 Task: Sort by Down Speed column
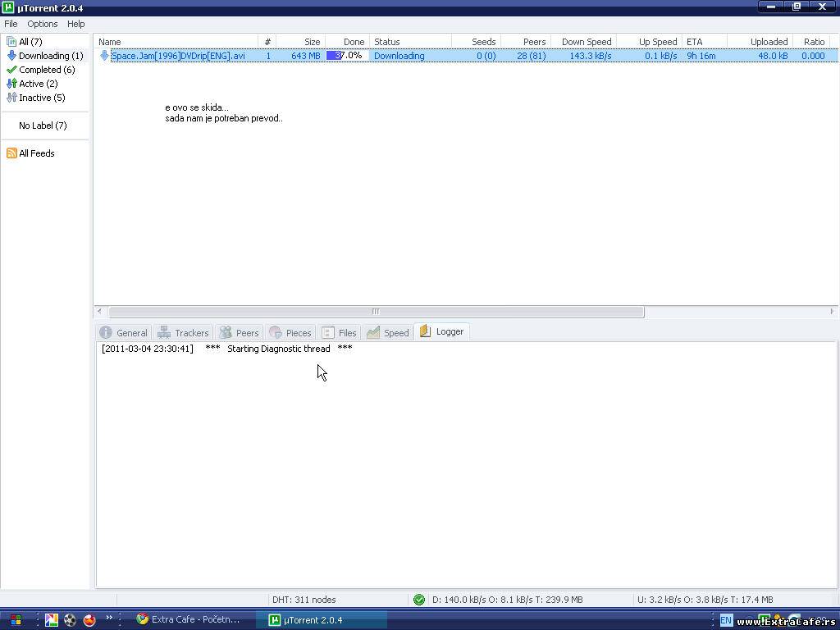click(x=583, y=42)
